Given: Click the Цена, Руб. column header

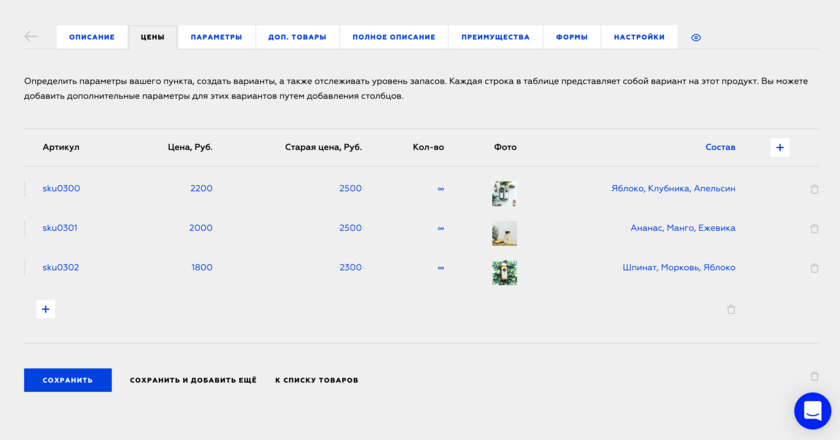Looking at the screenshot, I should (x=190, y=147).
